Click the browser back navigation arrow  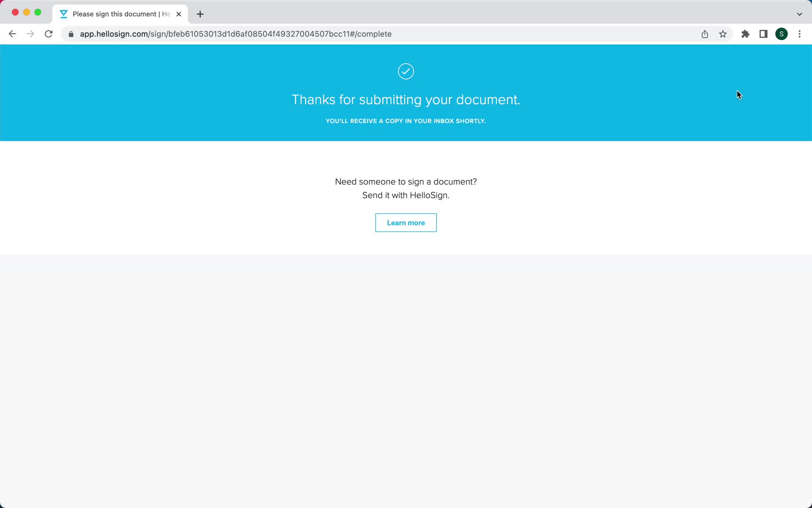pyautogui.click(x=11, y=33)
